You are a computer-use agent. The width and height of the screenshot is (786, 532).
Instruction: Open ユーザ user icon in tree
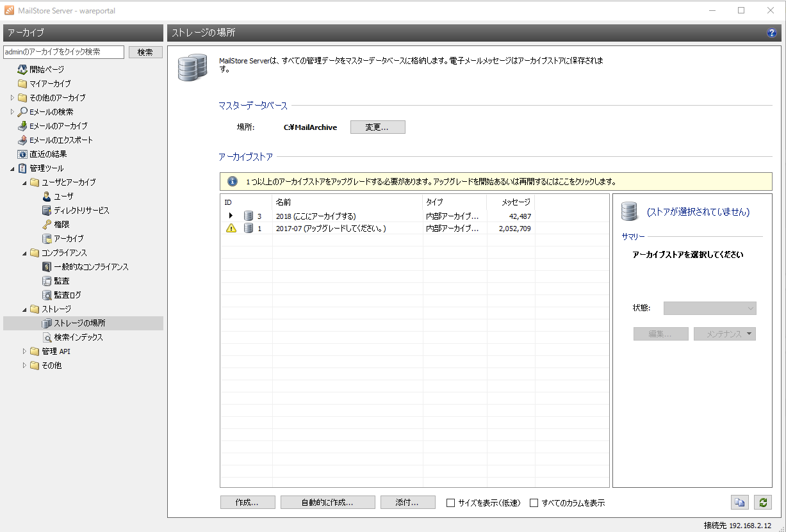click(x=47, y=197)
